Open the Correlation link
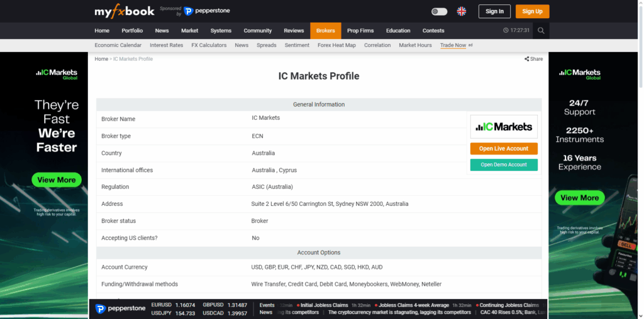Screen dimensions: 644x319 [x=377, y=45]
